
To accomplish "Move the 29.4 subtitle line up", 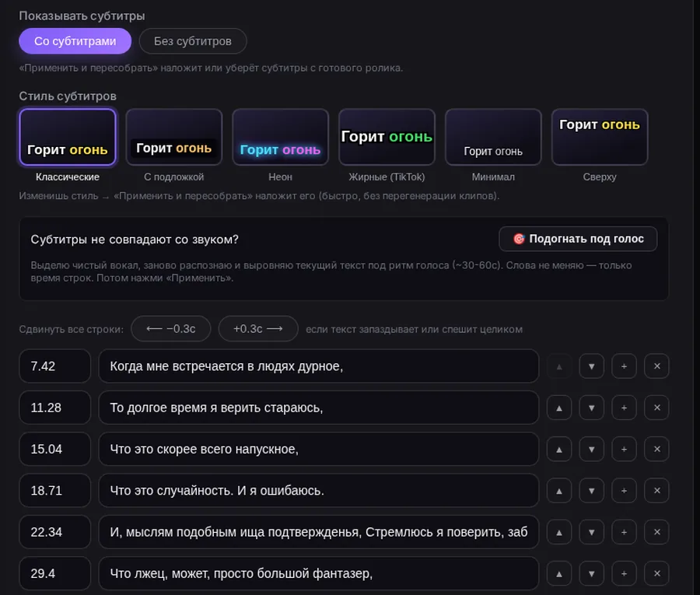I will 559,573.
